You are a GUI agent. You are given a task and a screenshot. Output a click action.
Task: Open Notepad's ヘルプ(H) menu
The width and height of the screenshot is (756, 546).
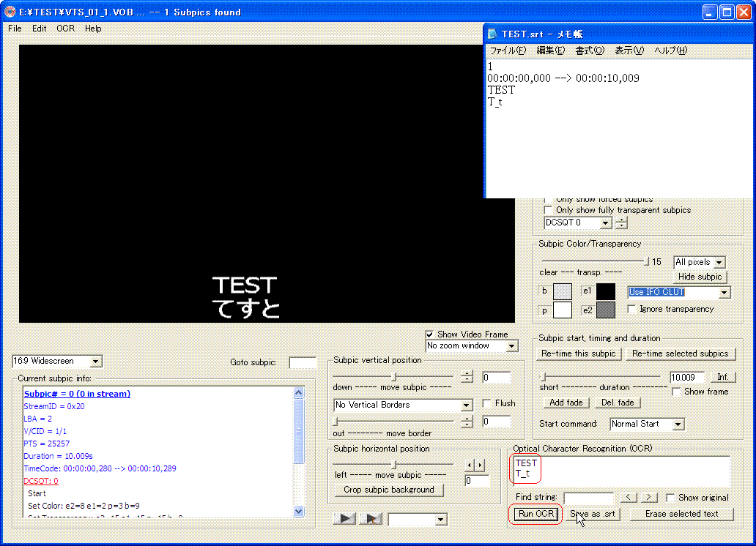pos(671,50)
